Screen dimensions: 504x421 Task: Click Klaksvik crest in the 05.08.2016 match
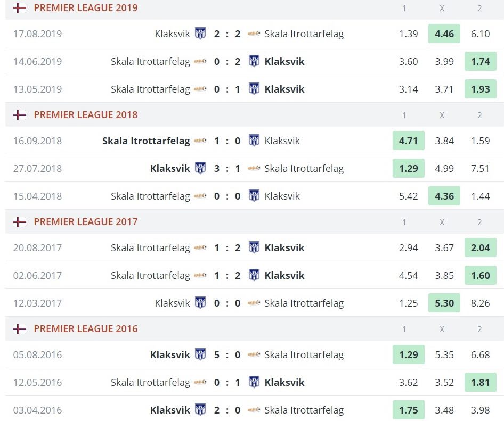[200, 354]
